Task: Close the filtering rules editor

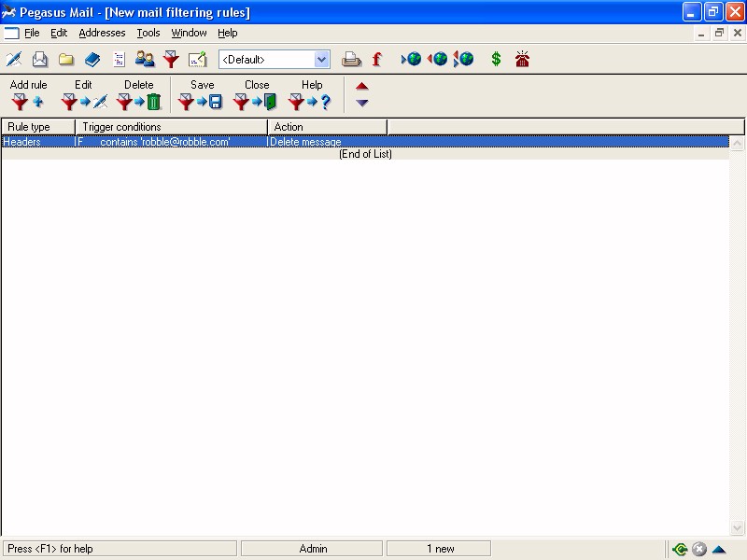Action: [x=256, y=94]
